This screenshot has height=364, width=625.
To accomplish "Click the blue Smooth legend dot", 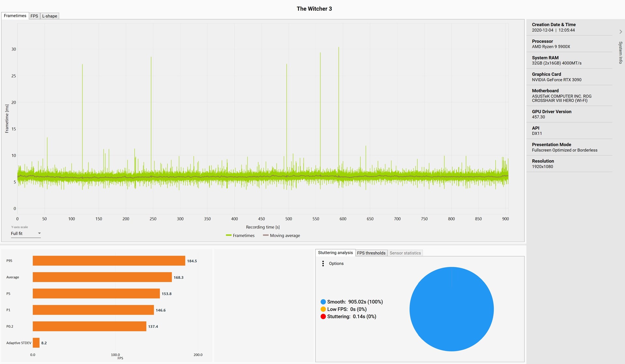I will (323, 302).
